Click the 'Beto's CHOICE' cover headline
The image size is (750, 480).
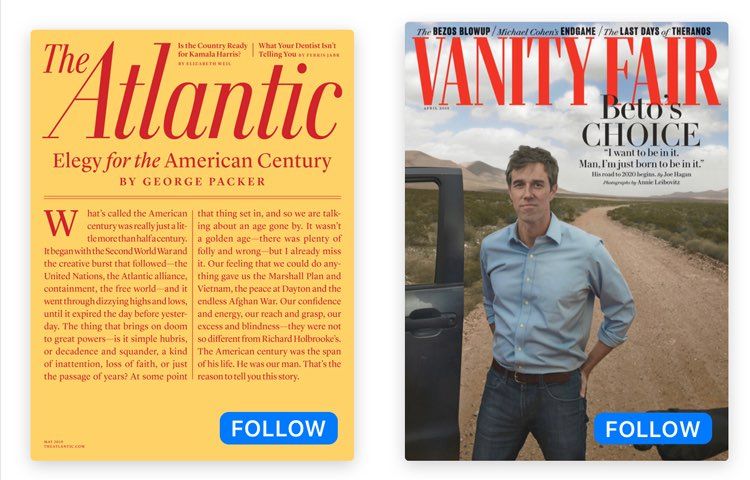[641, 122]
